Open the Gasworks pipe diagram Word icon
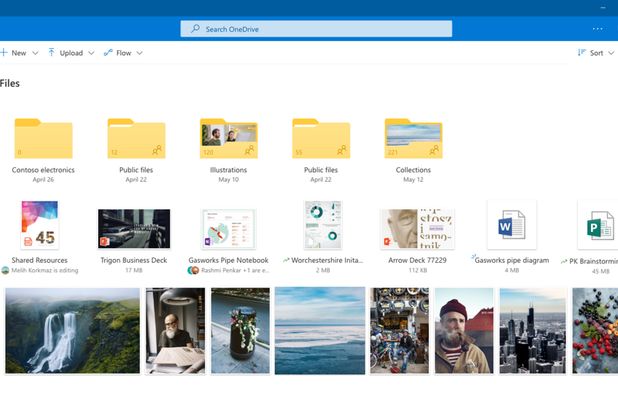The height and width of the screenshot is (394, 618). pos(512,225)
